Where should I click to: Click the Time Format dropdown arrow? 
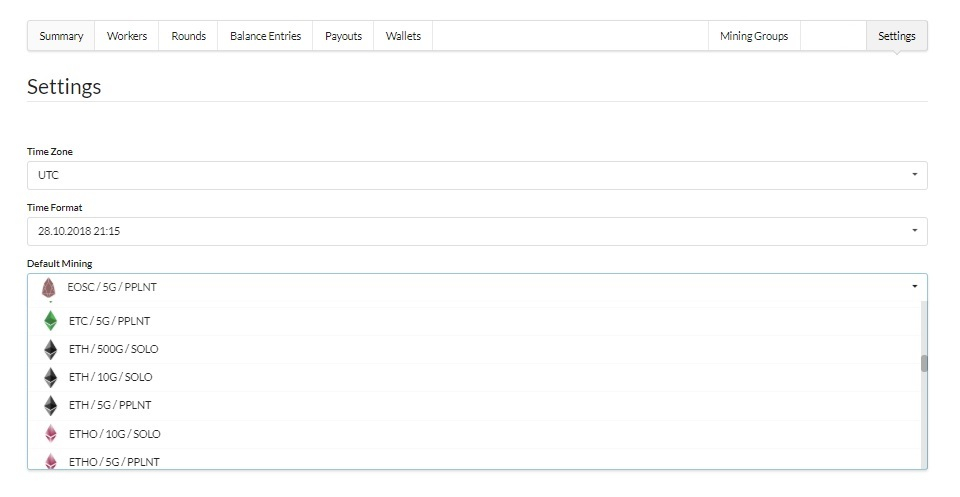click(915, 231)
